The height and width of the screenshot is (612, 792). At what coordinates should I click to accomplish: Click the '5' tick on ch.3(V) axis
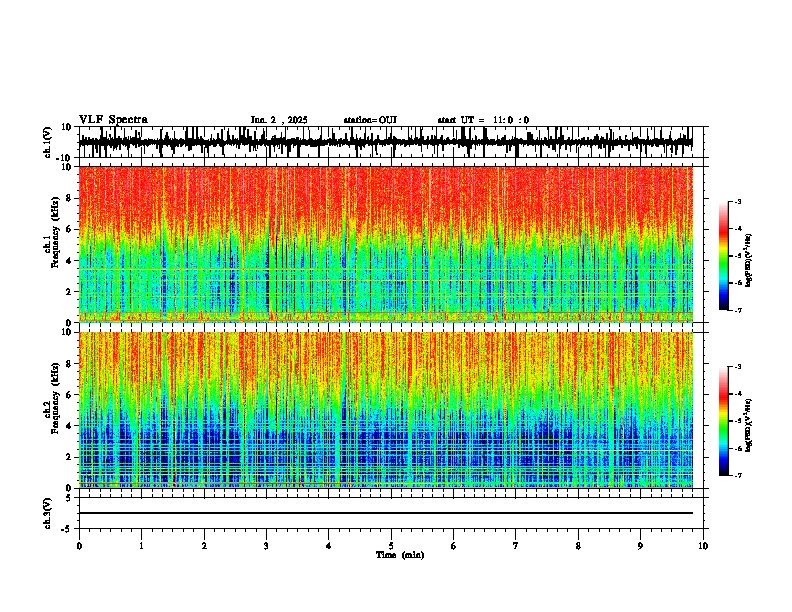(x=70, y=497)
